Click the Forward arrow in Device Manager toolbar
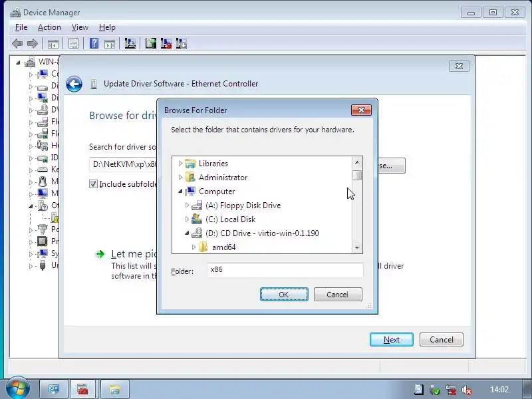The height and width of the screenshot is (399, 532). tap(32, 43)
